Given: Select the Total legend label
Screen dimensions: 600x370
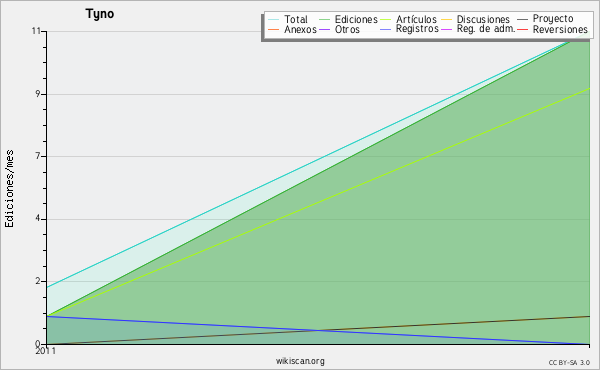Looking at the screenshot, I should tap(296, 19).
